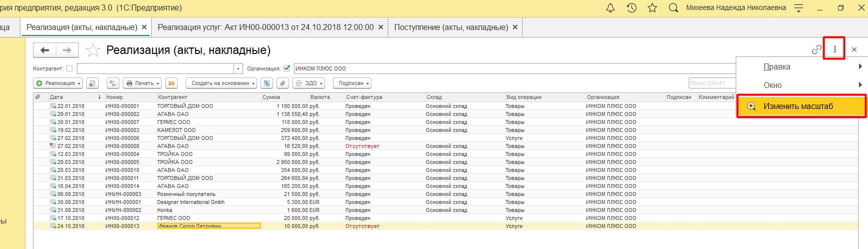Click the send by email envelope icon
868x249 pixels.
point(171,83)
